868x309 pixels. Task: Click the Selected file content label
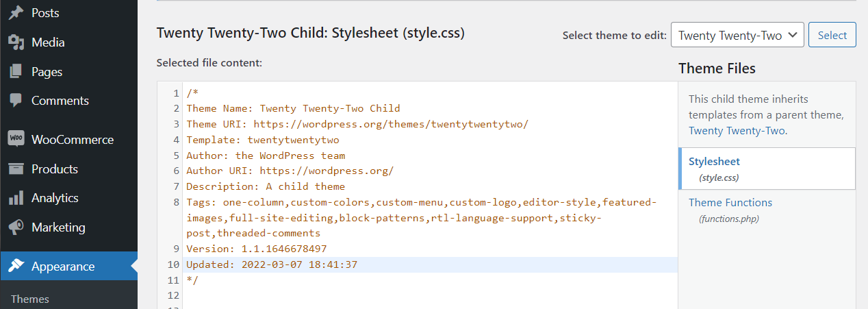(x=209, y=63)
